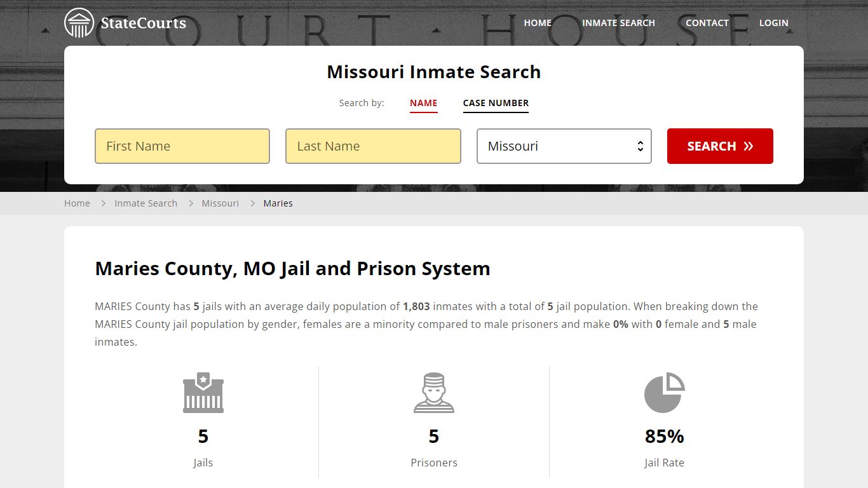Select the Name search tab
Screen dimensions: 868x488
pos(423,103)
